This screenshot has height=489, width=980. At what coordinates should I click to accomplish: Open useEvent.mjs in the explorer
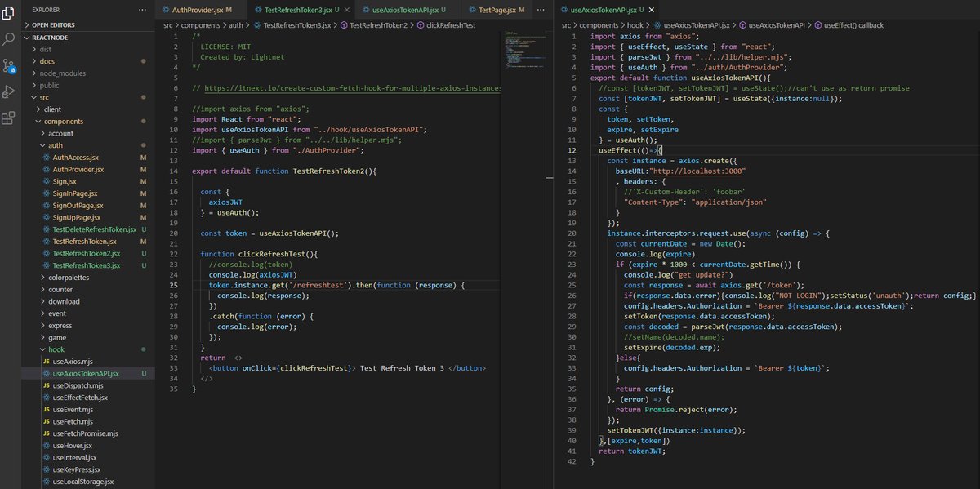[x=88, y=409]
